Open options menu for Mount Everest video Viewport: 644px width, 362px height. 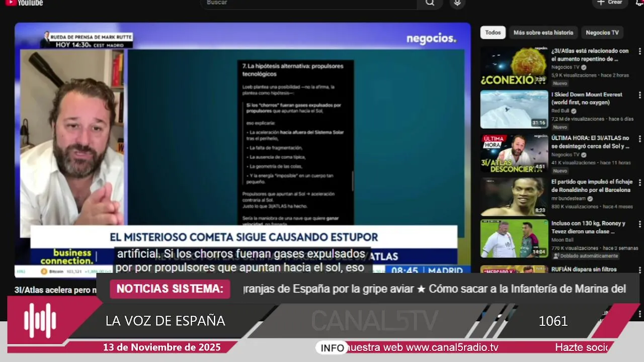point(639,95)
